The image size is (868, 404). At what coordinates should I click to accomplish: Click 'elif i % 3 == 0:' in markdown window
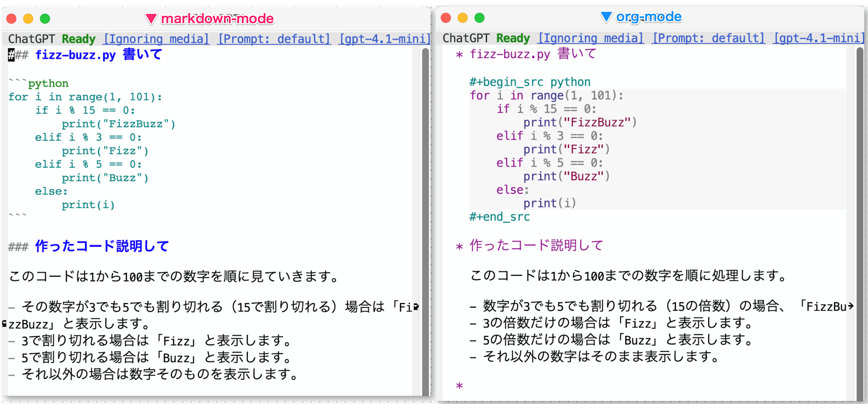coord(89,137)
